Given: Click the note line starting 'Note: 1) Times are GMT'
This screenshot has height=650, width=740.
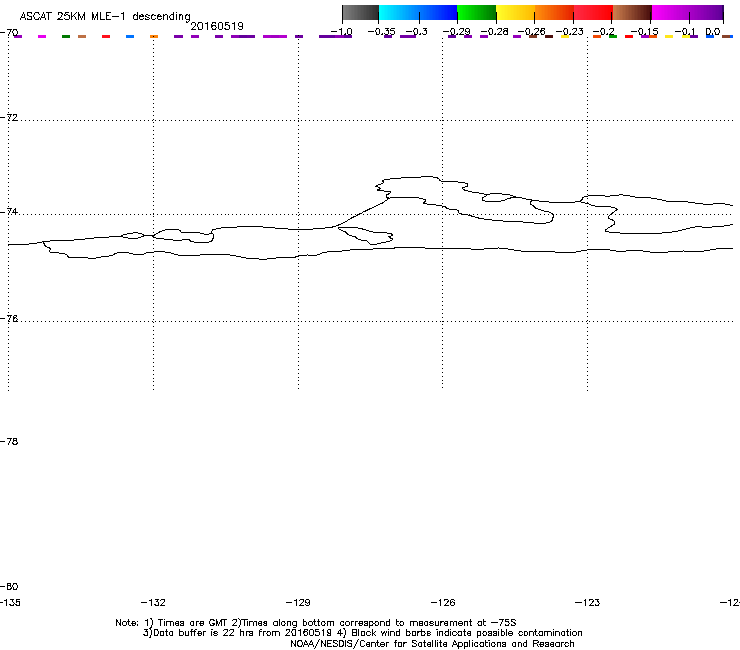Looking at the screenshot, I should tap(316, 623).
